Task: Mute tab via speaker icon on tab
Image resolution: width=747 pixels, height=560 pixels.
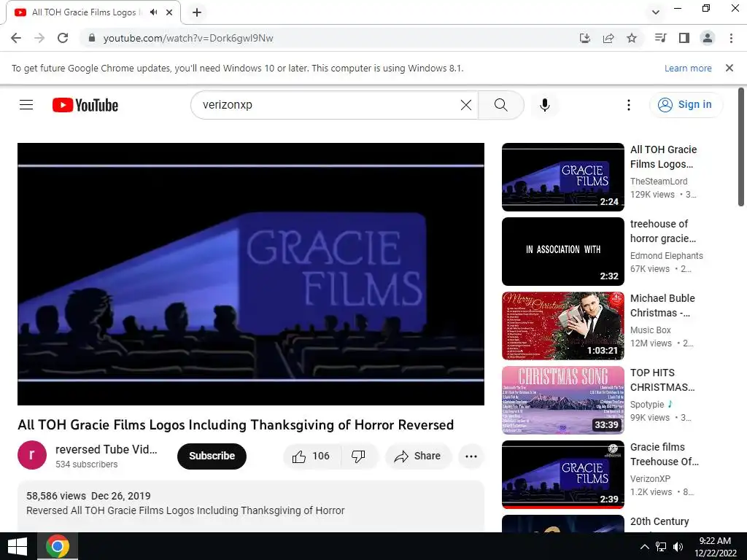Action: (x=153, y=12)
